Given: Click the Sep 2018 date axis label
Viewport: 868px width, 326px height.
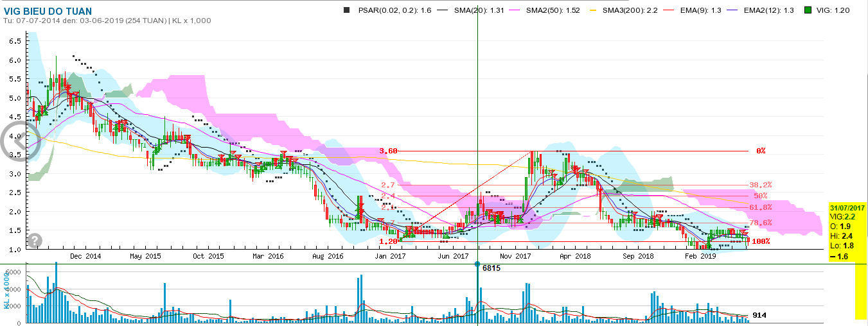Looking at the screenshot, I should coord(638,256).
